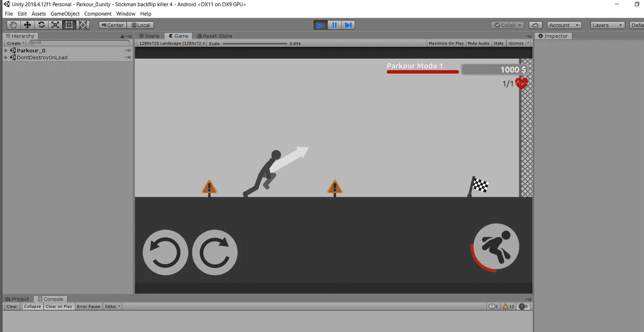
Task: Open the 1280x720 Landscape aspect ratio dropdown
Action: tap(171, 43)
